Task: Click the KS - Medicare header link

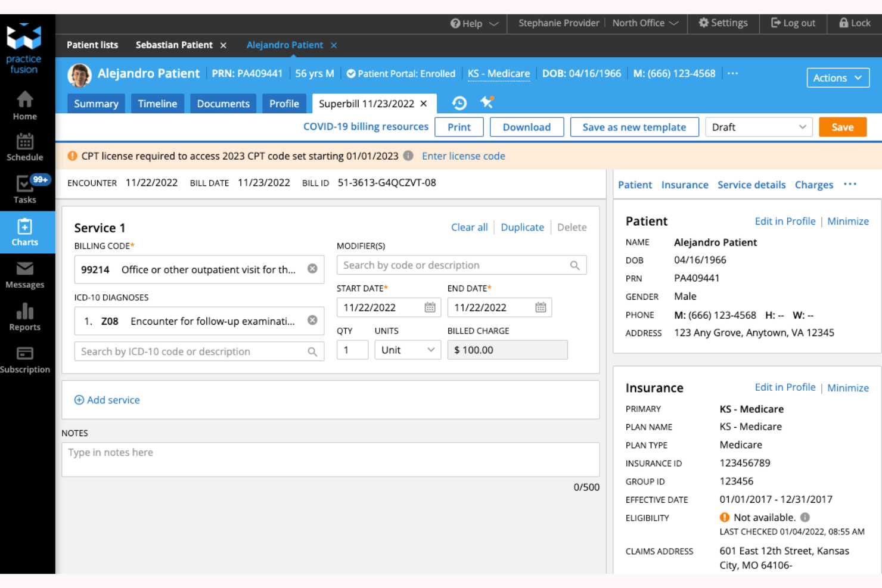Action: tap(499, 73)
